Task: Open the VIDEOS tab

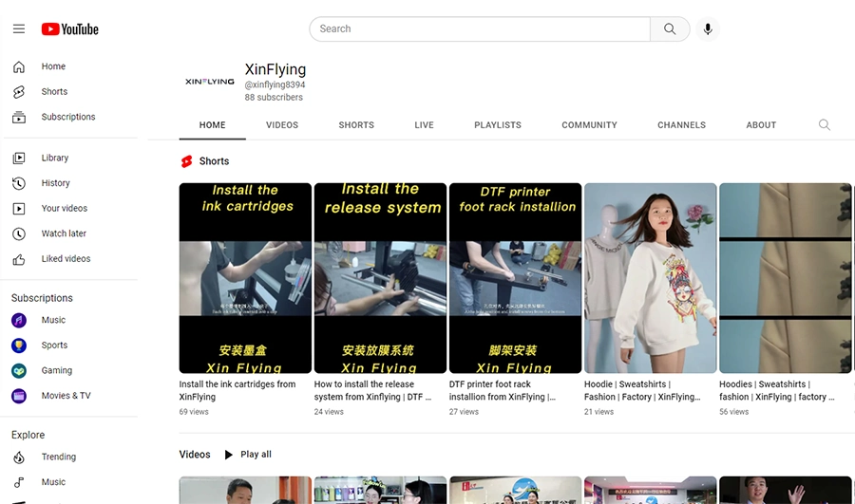Action: [282, 124]
